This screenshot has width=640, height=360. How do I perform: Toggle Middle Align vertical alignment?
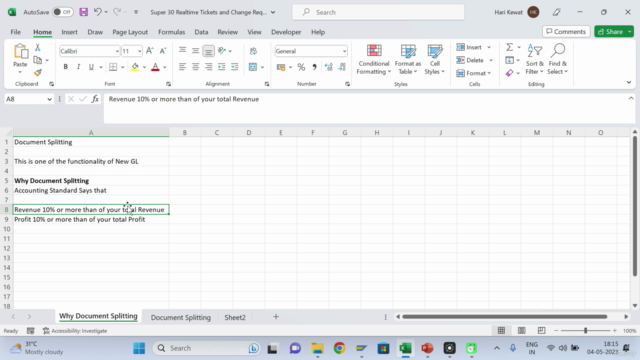coord(196,51)
